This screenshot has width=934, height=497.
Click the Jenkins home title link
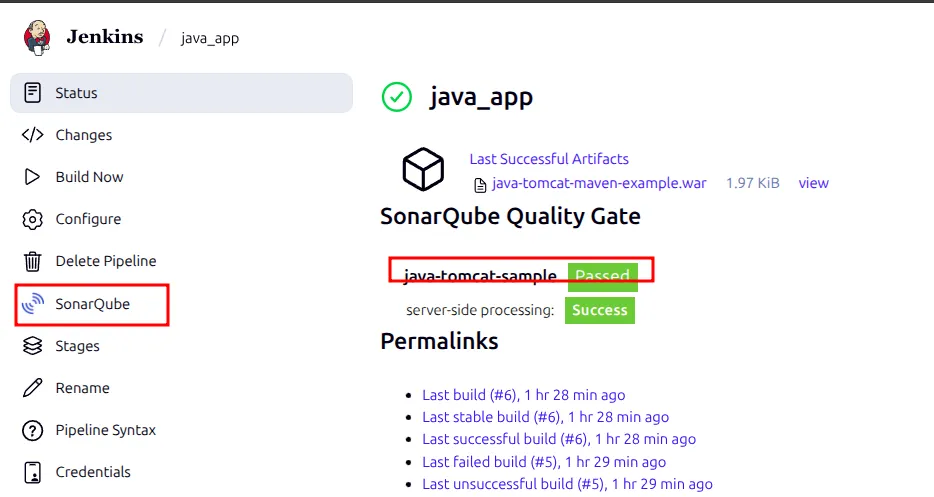point(105,37)
